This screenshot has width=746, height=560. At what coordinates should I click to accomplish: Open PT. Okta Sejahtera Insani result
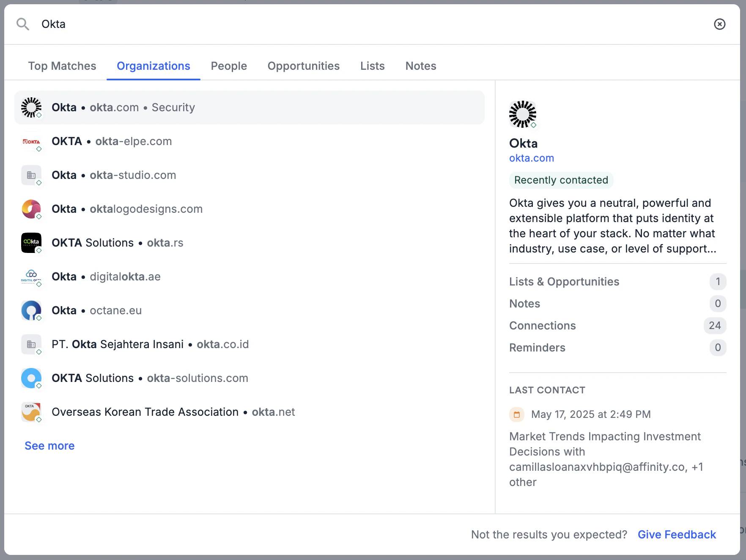coord(250,344)
